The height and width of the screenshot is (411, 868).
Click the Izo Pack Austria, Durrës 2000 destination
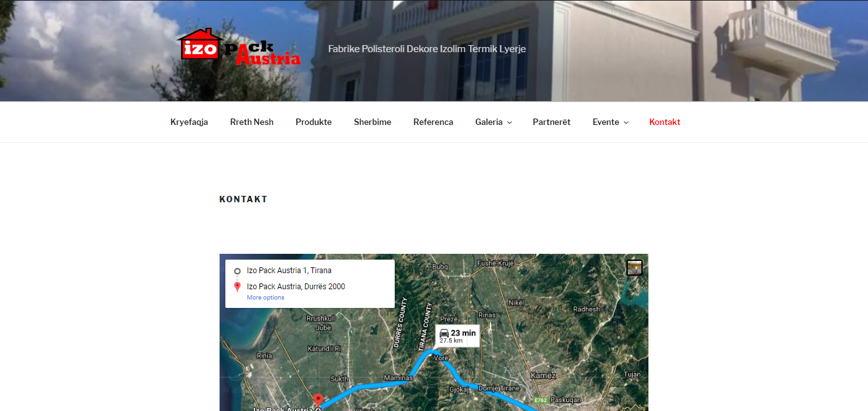[296, 287]
